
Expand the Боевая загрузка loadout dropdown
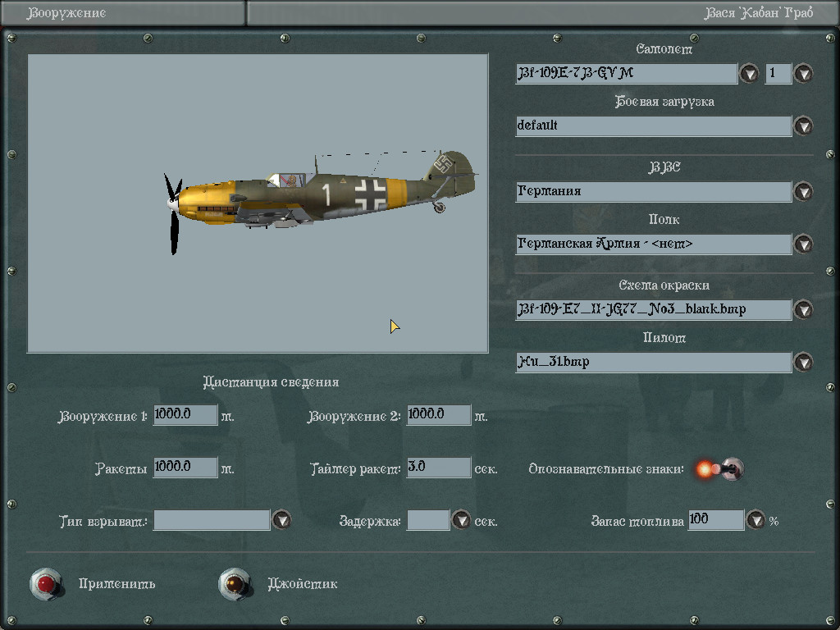coord(803,126)
